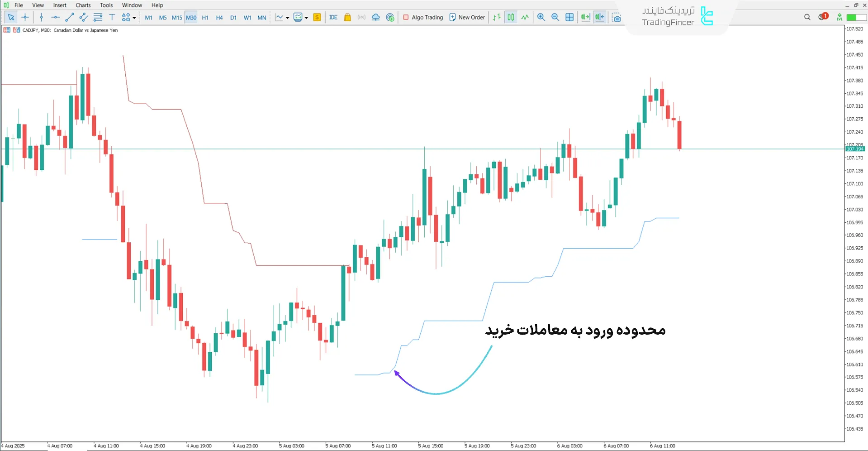Select the trendline drawing tool

pos(69,17)
